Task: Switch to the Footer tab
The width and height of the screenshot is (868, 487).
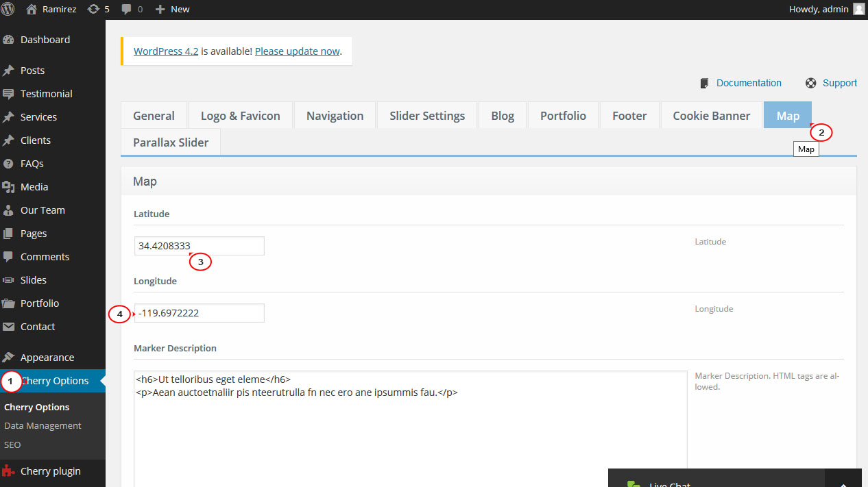Action: [629, 115]
